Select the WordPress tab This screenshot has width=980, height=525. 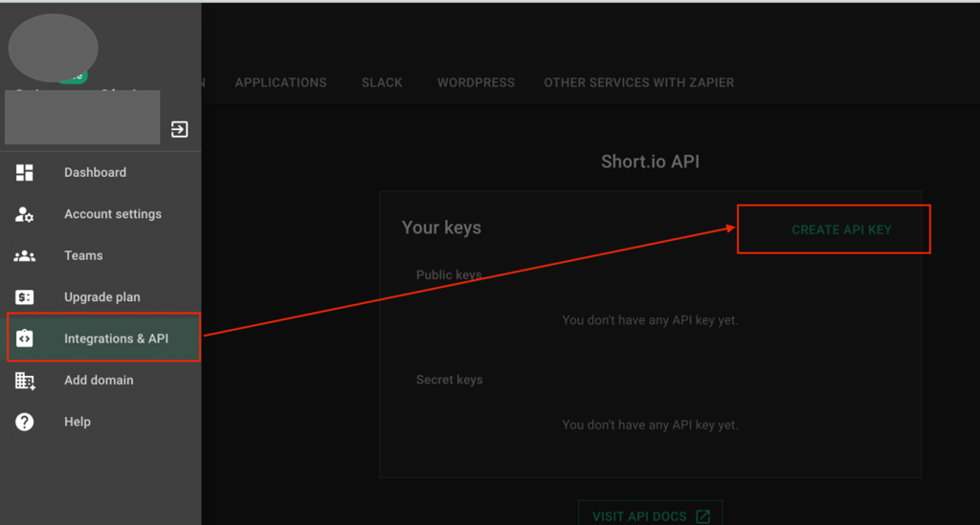(x=476, y=83)
